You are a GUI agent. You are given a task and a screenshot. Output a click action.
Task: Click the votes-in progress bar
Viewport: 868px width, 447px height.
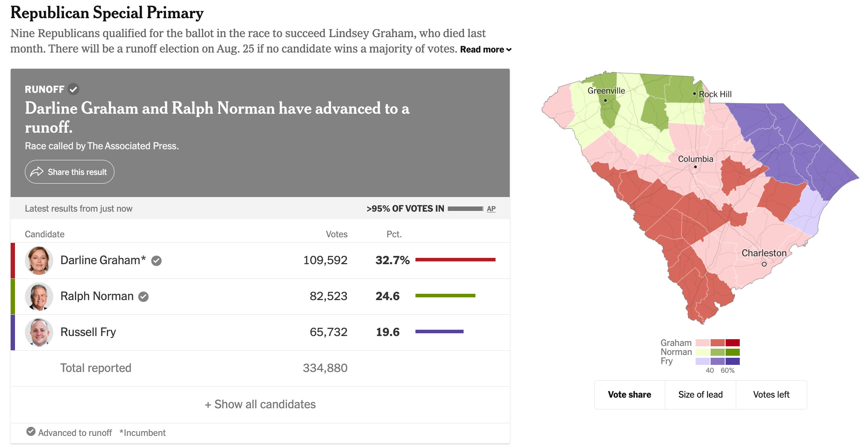pyautogui.click(x=466, y=208)
